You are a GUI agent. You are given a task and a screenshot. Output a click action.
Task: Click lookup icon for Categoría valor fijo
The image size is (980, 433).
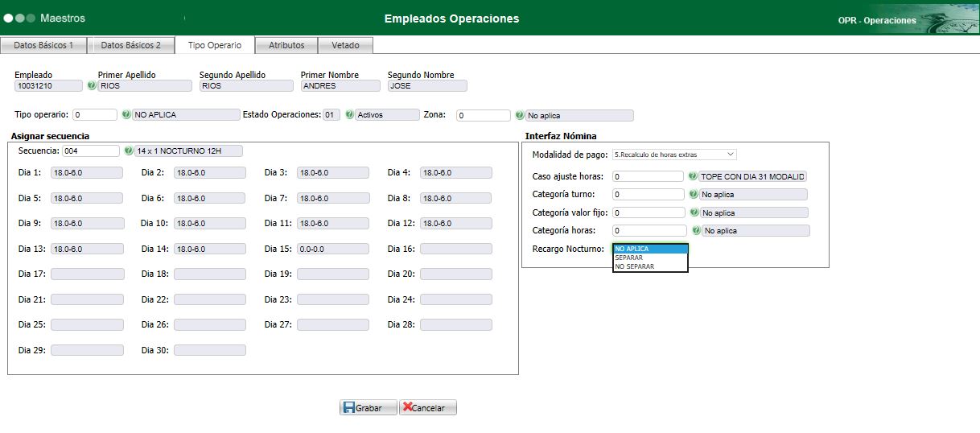coord(694,212)
